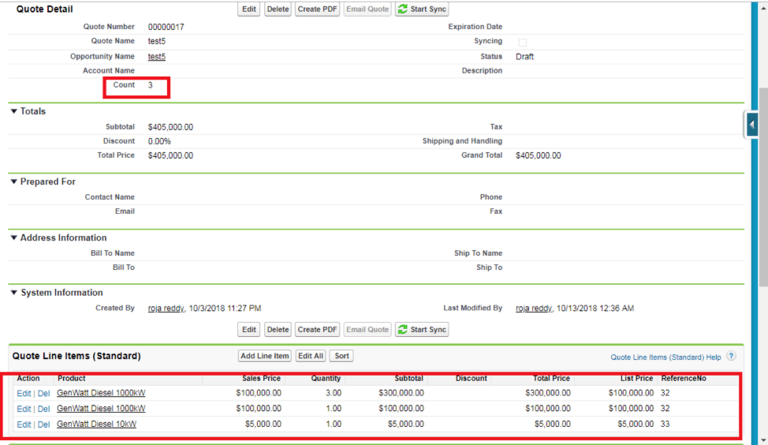This screenshot has height=445, width=768.
Task: Toggle the Syncing checkbox
Action: pos(523,42)
